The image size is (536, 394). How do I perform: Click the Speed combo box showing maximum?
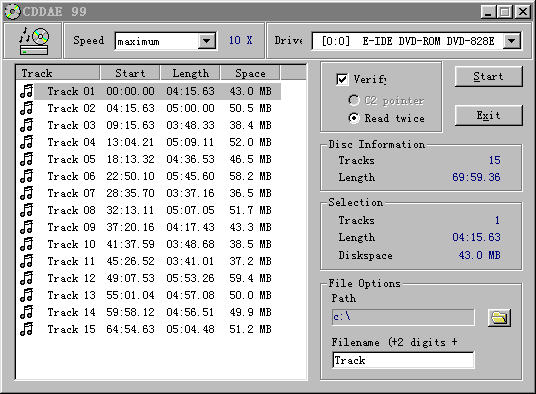[165, 41]
